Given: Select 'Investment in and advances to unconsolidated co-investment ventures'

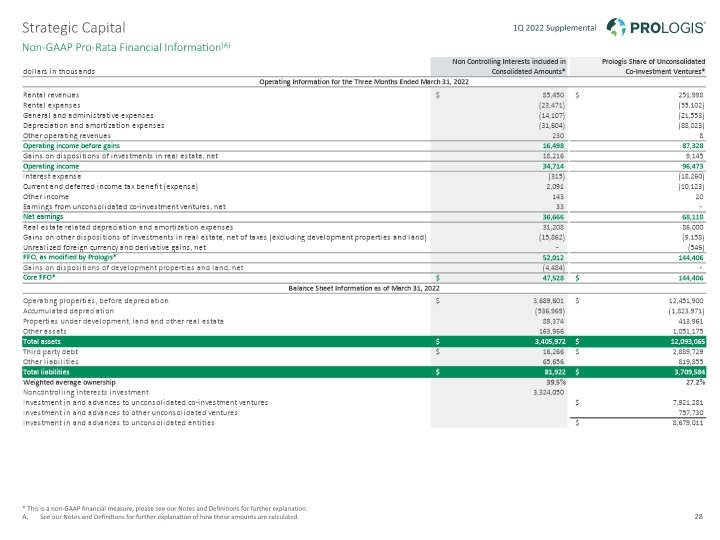Looking at the screenshot, I should 146,402.
